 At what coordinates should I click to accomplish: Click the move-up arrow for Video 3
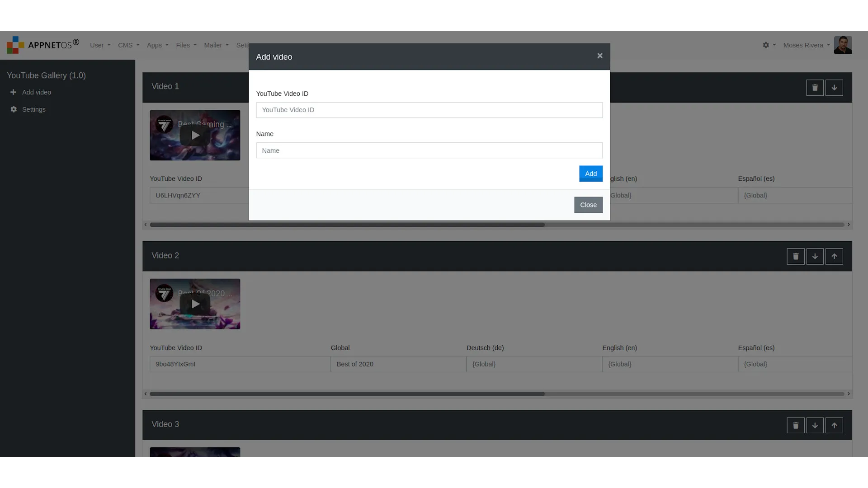pyautogui.click(x=834, y=426)
